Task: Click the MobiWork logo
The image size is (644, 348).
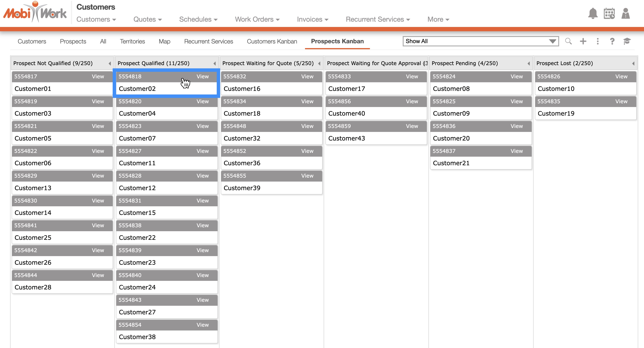Action: 35,13
